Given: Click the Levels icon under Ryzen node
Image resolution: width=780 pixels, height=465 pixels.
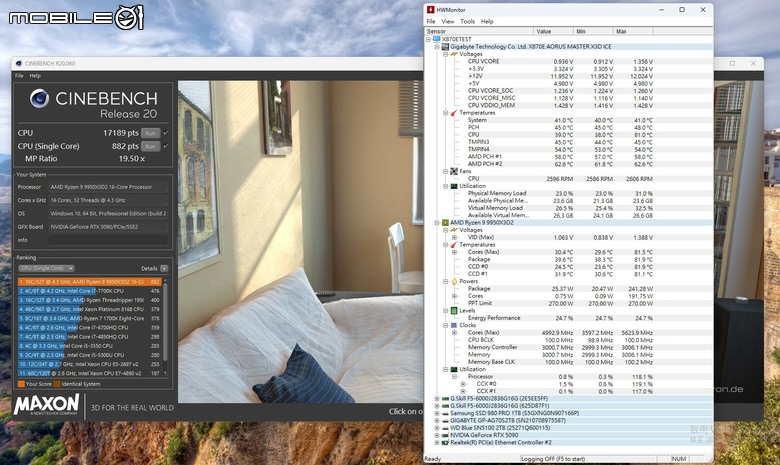Looking at the screenshot, I should coord(454,310).
